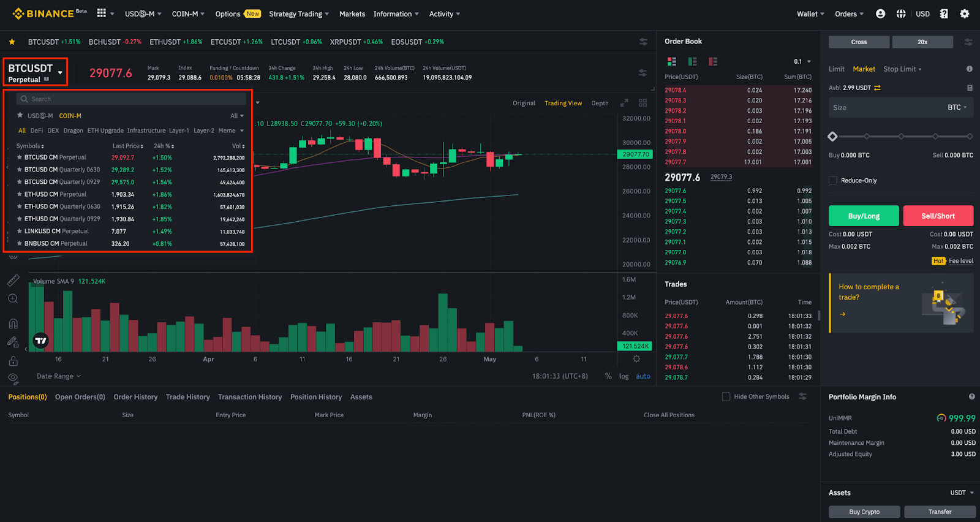The height and width of the screenshot is (522, 980).
Task: Open the chart multi-grid layout icon
Action: [x=643, y=103]
